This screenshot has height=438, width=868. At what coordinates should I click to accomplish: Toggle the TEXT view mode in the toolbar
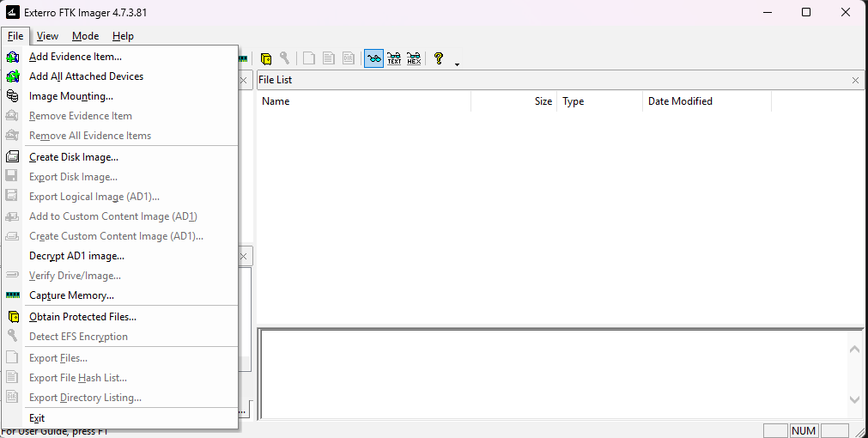pyautogui.click(x=394, y=58)
